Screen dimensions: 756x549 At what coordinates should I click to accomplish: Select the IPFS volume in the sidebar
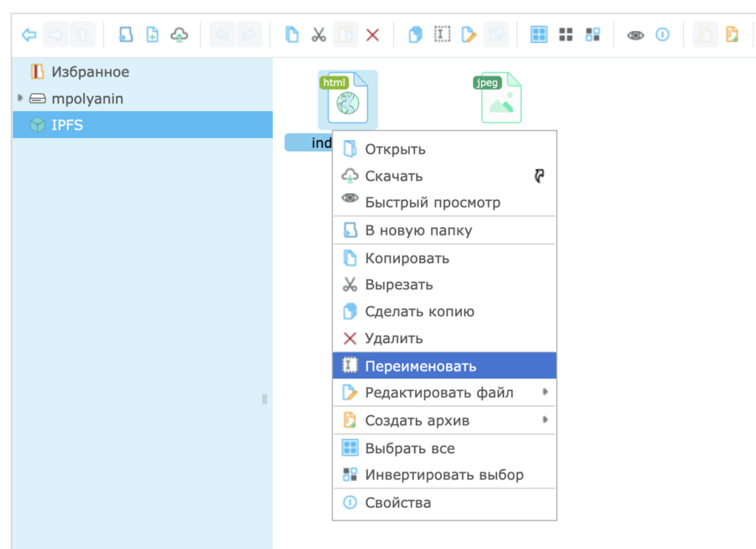pos(66,125)
